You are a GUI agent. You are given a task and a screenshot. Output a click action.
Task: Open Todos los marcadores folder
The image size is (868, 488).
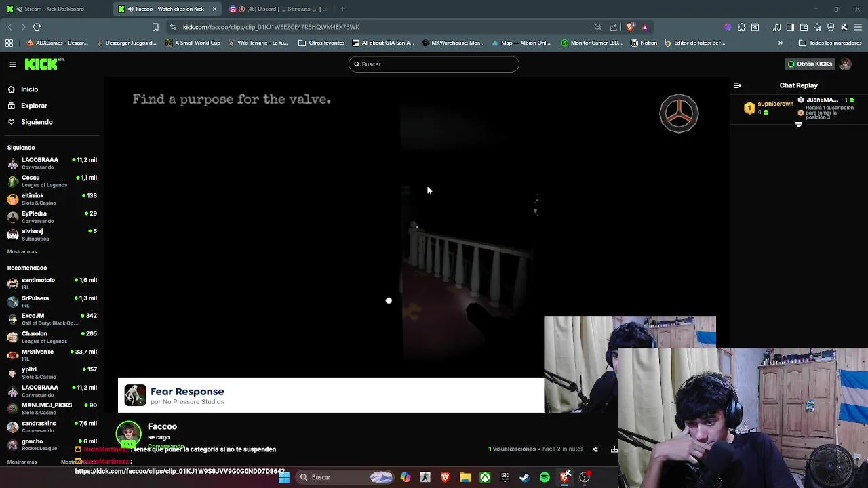(830, 43)
